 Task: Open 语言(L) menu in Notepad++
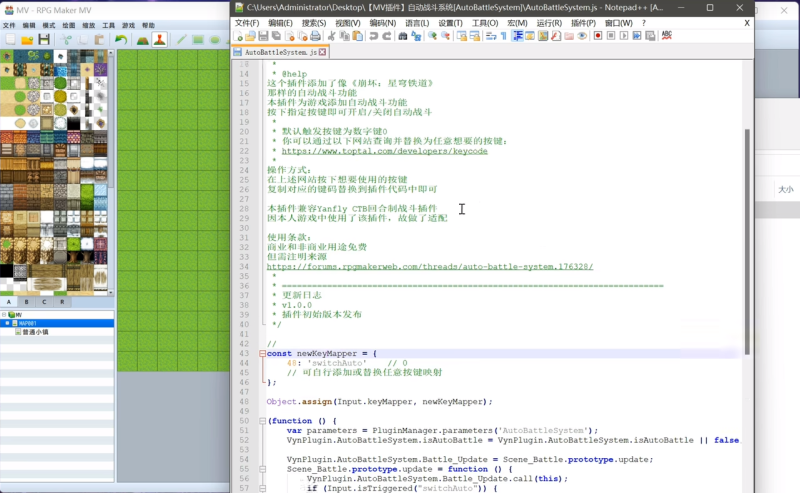[417, 23]
